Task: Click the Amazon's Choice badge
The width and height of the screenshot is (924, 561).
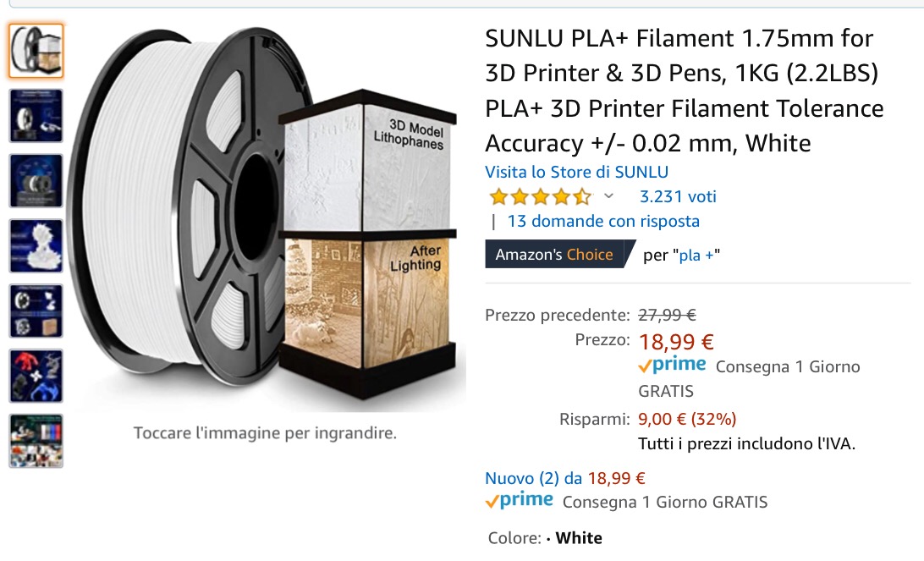Action: (555, 255)
